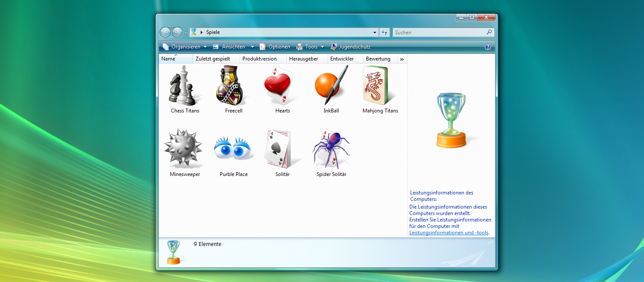
Task: Open the Chess Titans game icon
Action: coord(184,85)
